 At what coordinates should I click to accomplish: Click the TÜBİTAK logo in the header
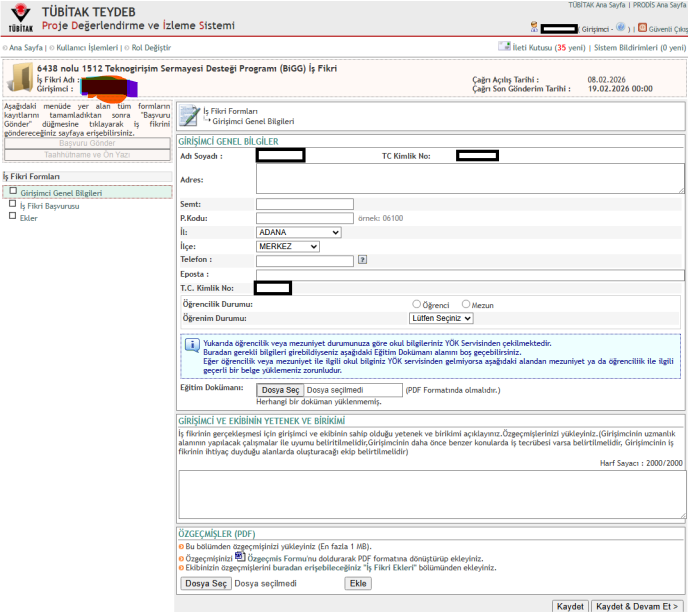click(x=20, y=17)
